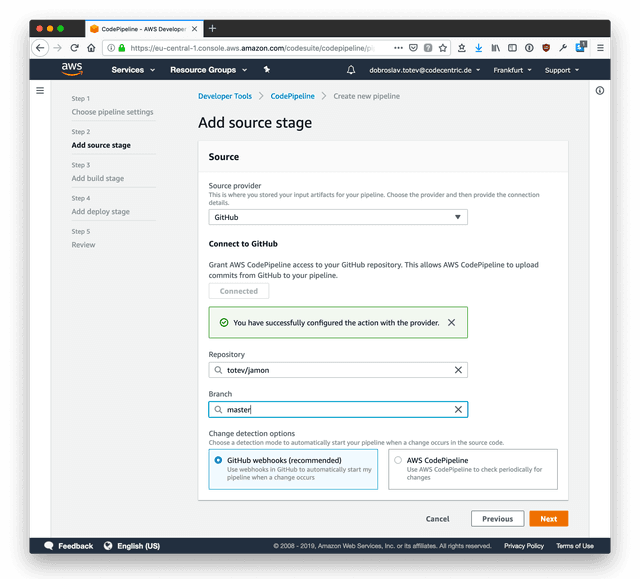Expand the Resource Groups menu
Screen dimensions: 640x579
click(209, 70)
